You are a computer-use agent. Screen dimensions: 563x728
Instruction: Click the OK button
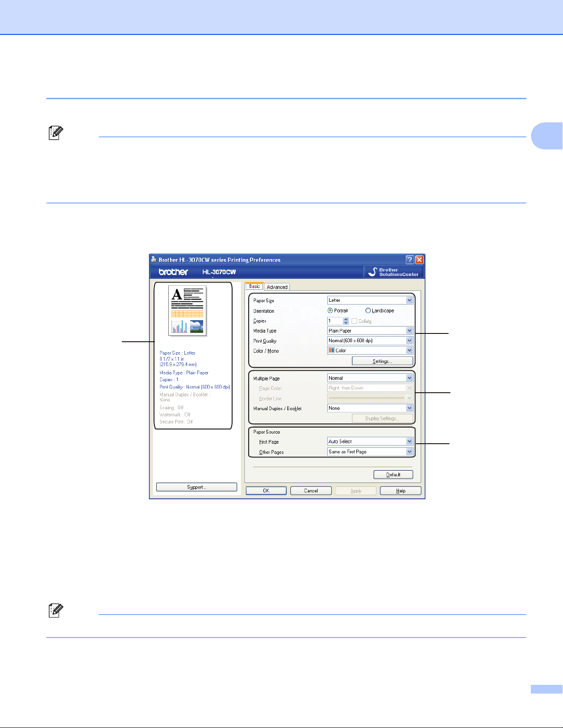pos(266,491)
